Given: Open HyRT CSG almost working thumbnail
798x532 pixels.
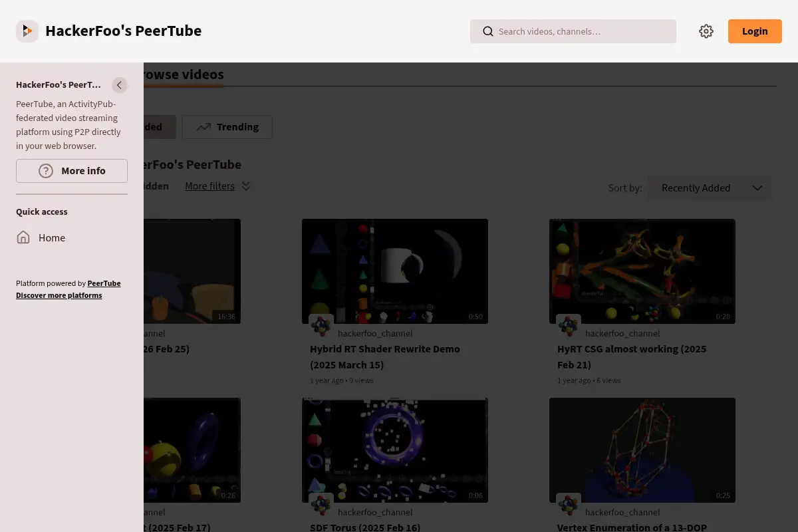Looking at the screenshot, I should (642, 271).
